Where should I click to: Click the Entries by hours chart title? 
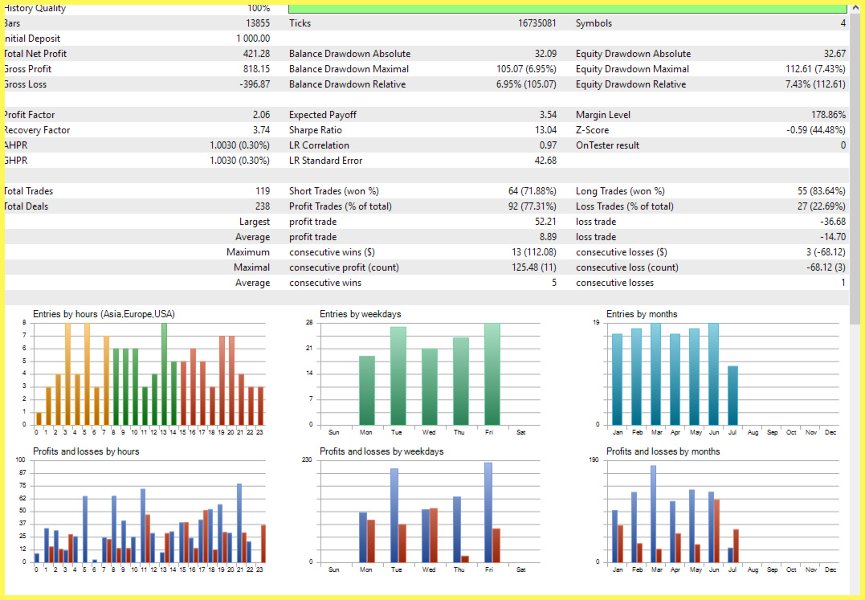104,314
